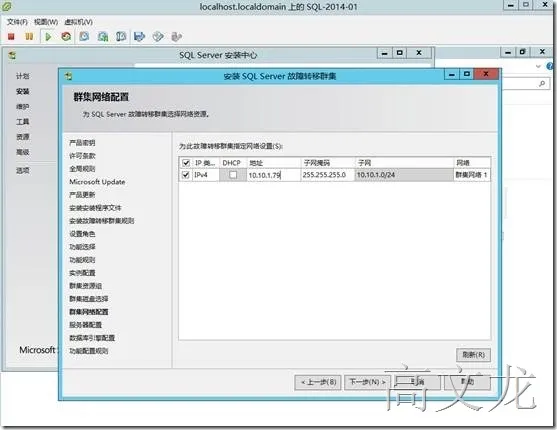Screen dimensions: 557x430
Task: Select 高级 in the installation center sidebar
Action: 22,152
